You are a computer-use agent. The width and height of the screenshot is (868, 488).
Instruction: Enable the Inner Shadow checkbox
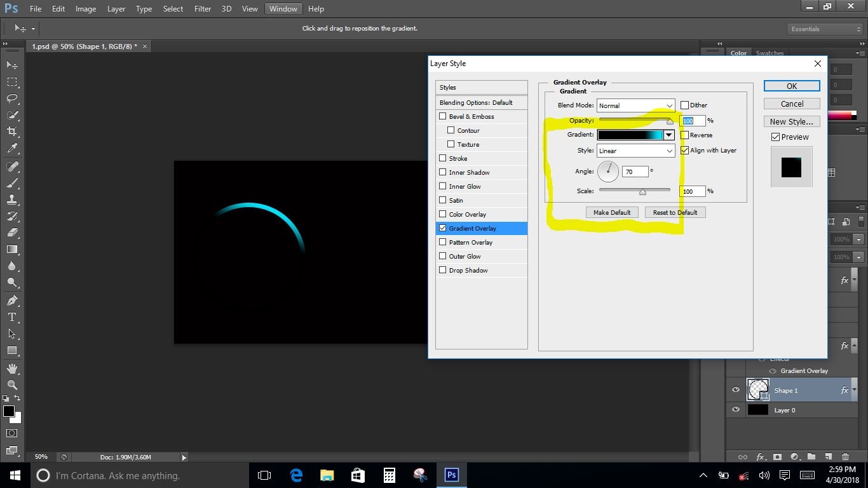point(443,172)
